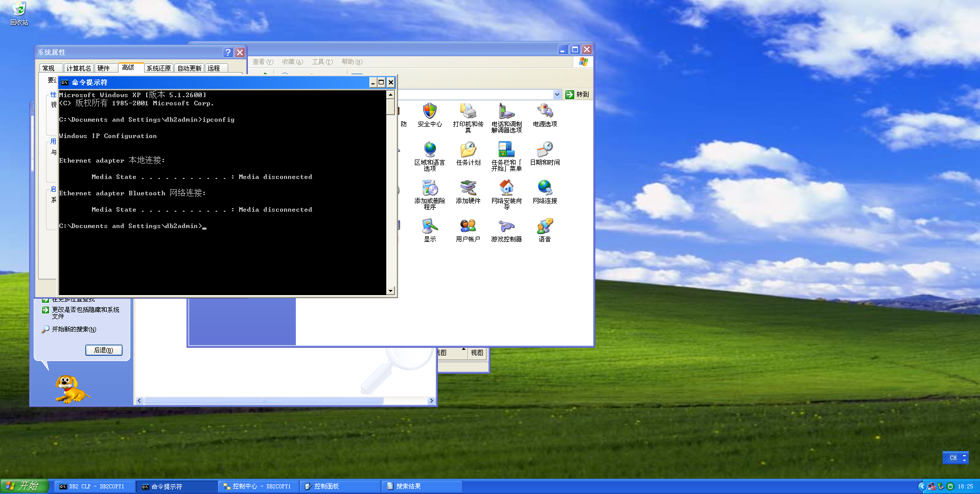Open the 安全中心 Security Center icon

430,115
